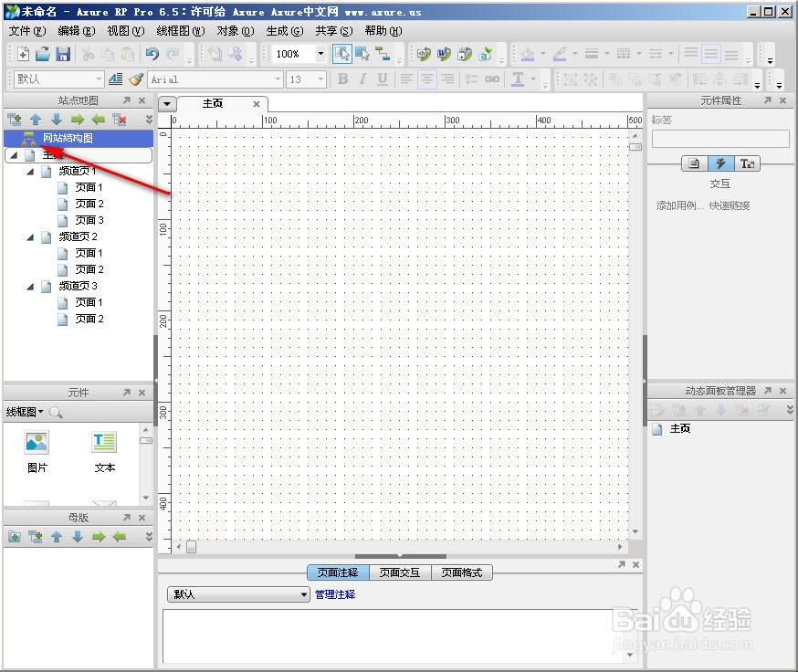Move page up in sitemap
This screenshot has width=798, height=672.
click(36, 121)
